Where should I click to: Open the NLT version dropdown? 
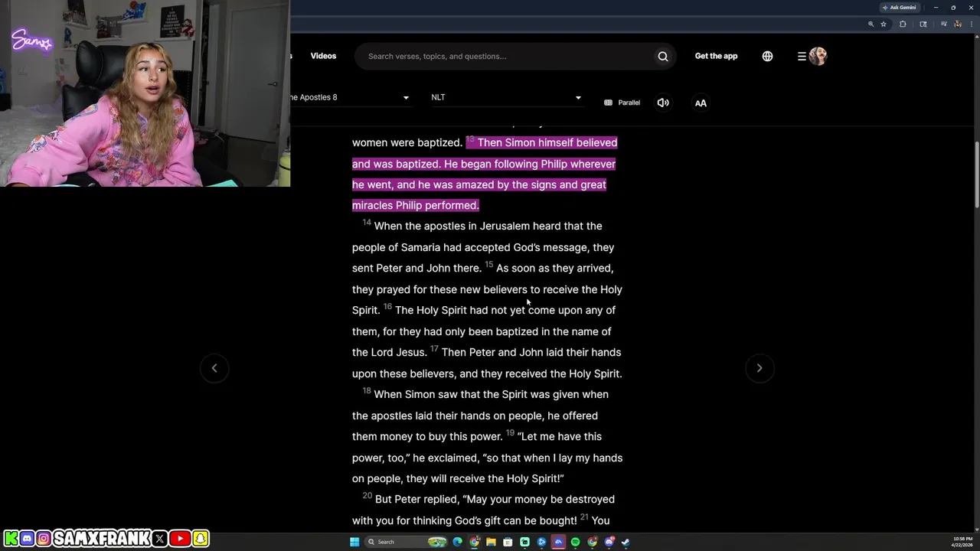point(505,97)
